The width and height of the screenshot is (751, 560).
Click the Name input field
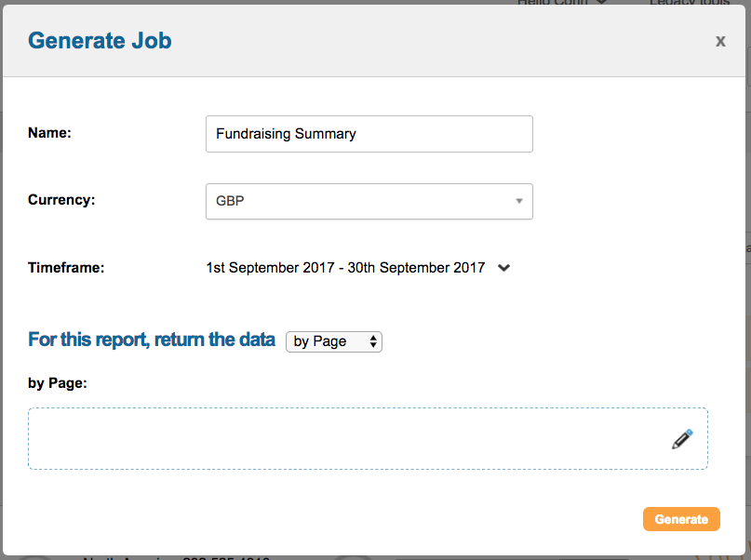(x=369, y=134)
